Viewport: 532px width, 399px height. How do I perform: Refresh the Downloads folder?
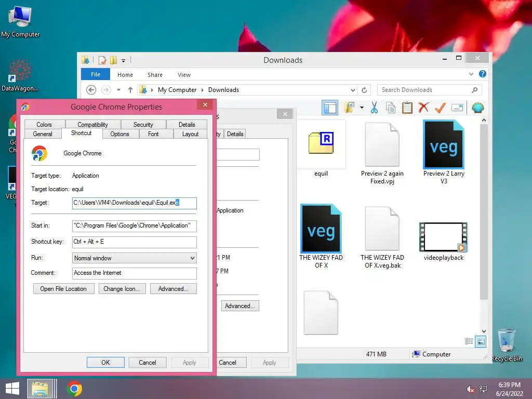coord(364,90)
